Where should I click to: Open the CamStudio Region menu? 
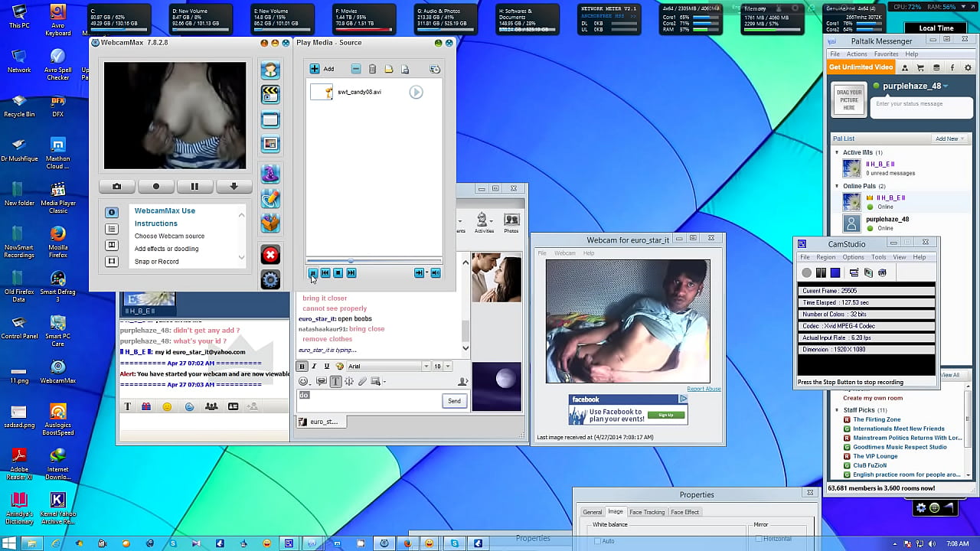tap(825, 257)
